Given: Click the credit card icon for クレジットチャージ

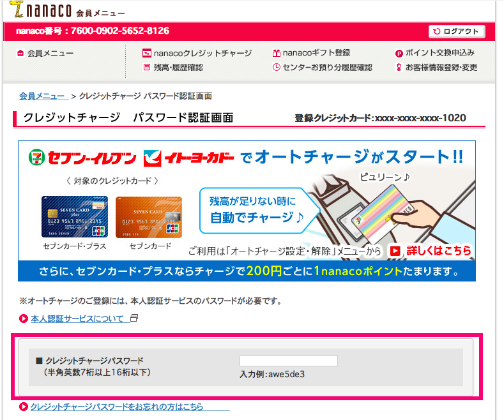Looking at the screenshot, I should tap(146, 53).
